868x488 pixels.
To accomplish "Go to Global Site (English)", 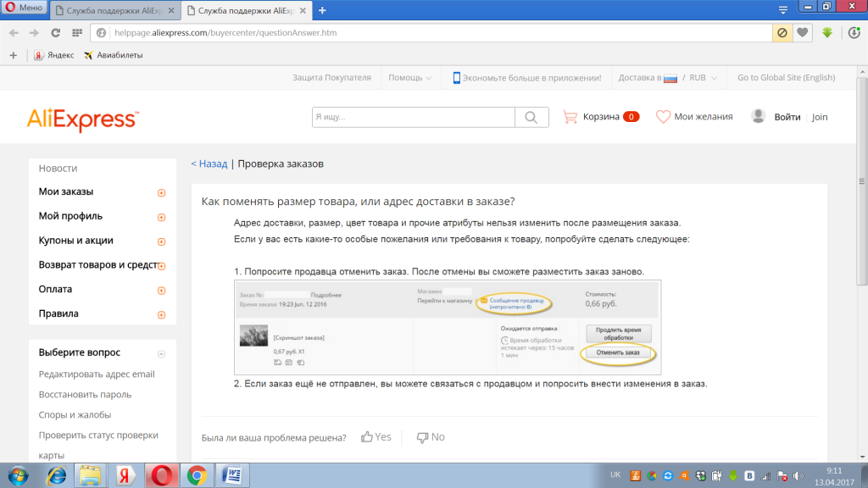I will coord(786,77).
